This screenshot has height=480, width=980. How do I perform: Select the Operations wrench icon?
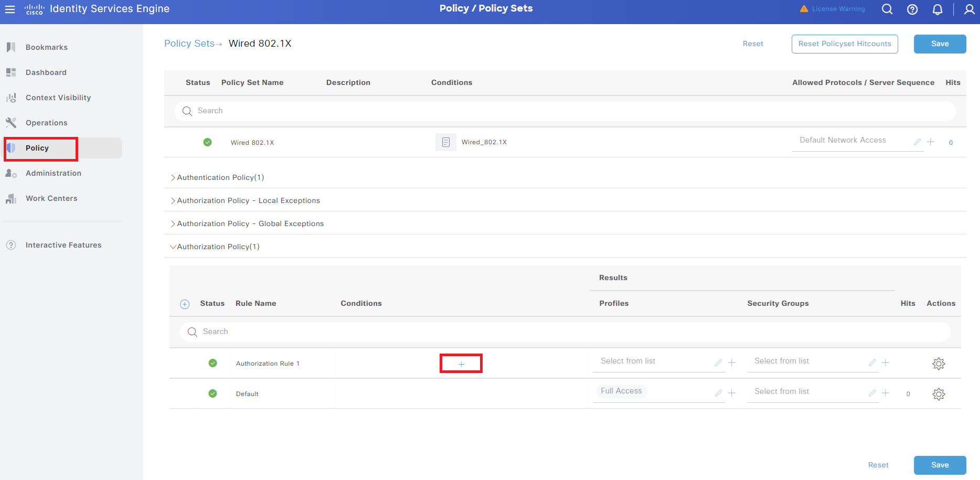(11, 122)
